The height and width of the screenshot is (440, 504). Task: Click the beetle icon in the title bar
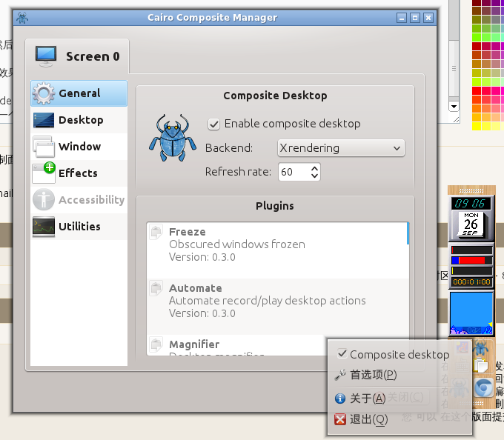tap(21, 18)
